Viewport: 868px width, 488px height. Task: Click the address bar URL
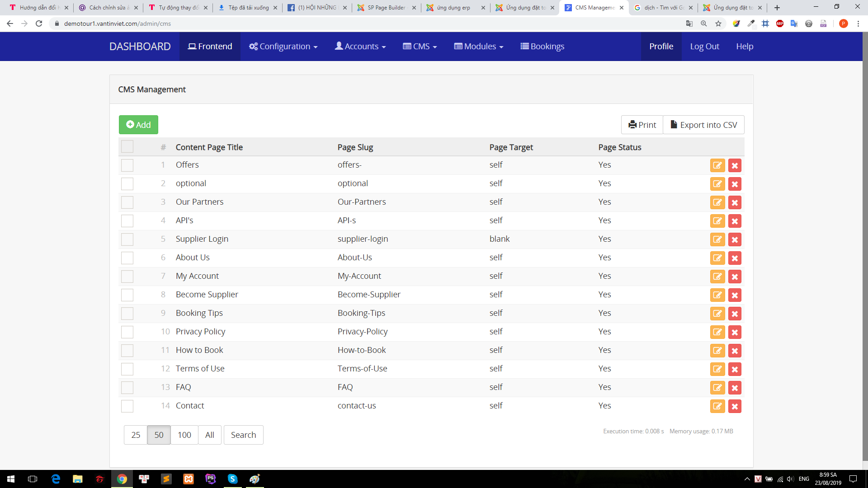[118, 23]
